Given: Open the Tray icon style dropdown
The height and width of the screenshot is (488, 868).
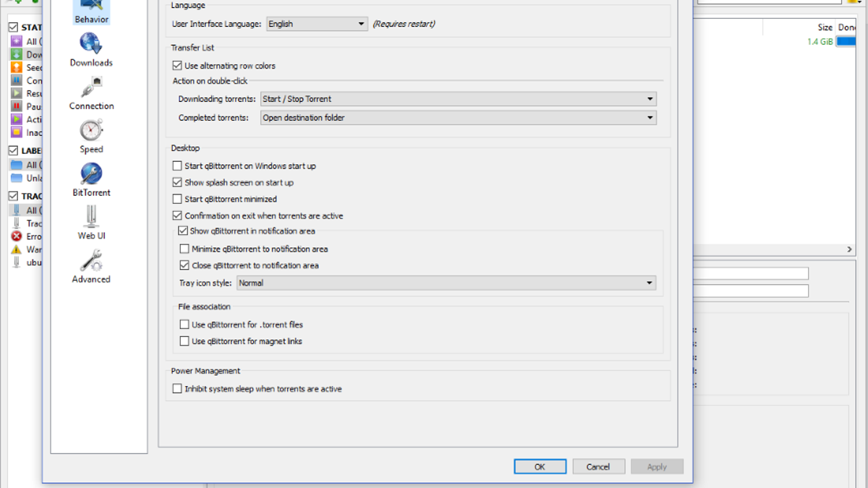Looking at the screenshot, I should tap(446, 283).
